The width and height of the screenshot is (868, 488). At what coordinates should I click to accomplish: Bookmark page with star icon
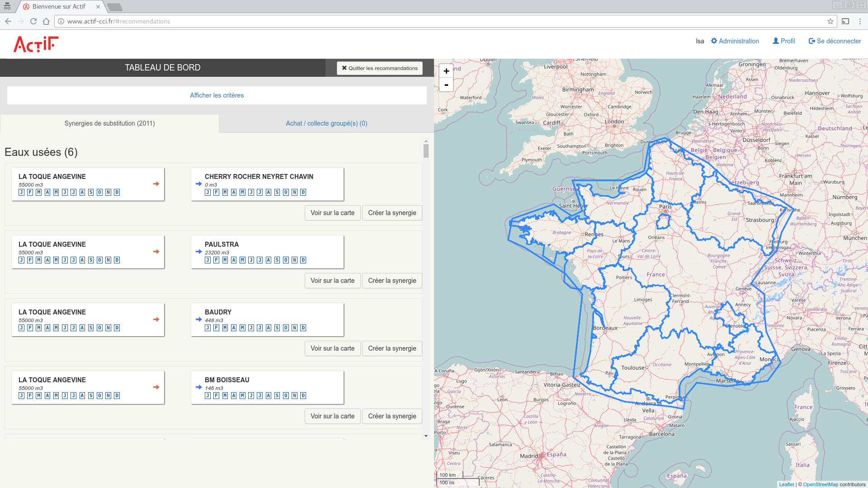pyautogui.click(x=830, y=21)
